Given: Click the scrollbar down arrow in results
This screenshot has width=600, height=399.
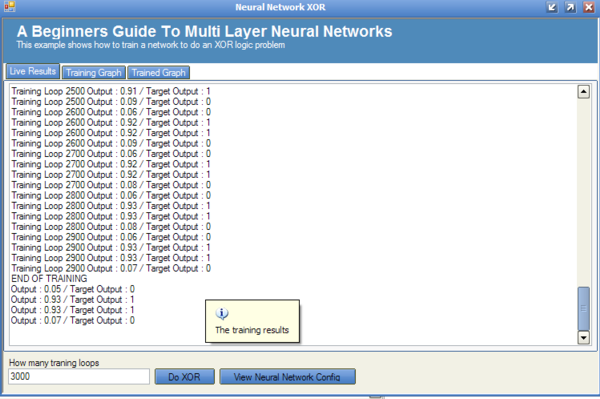Looking at the screenshot, I should pyautogui.click(x=584, y=337).
